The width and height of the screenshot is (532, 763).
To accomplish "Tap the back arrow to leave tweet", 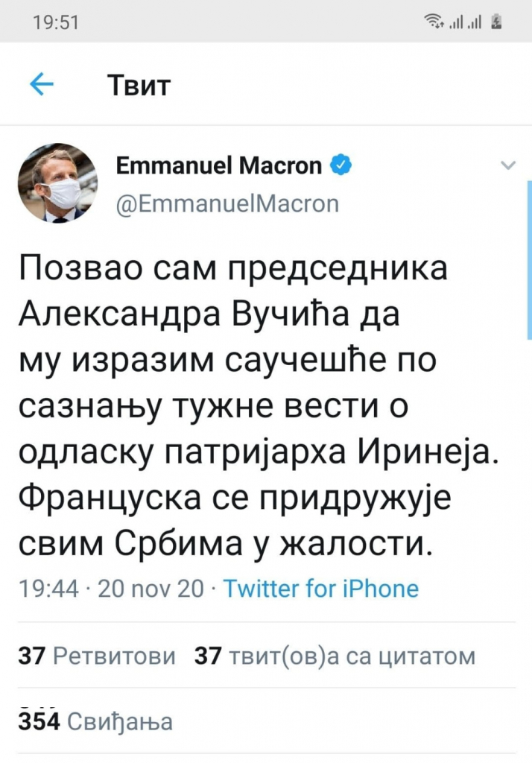I will point(42,85).
